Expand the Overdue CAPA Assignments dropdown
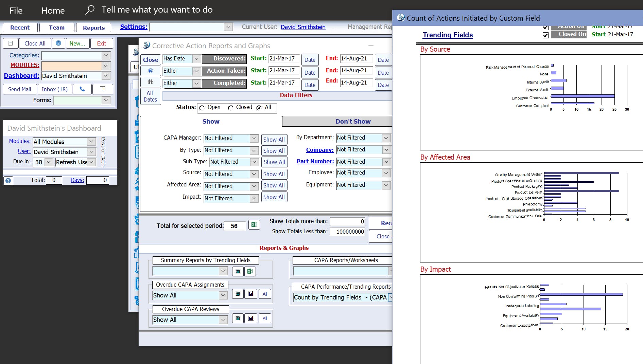The image size is (643, 364). coord(223,295)
